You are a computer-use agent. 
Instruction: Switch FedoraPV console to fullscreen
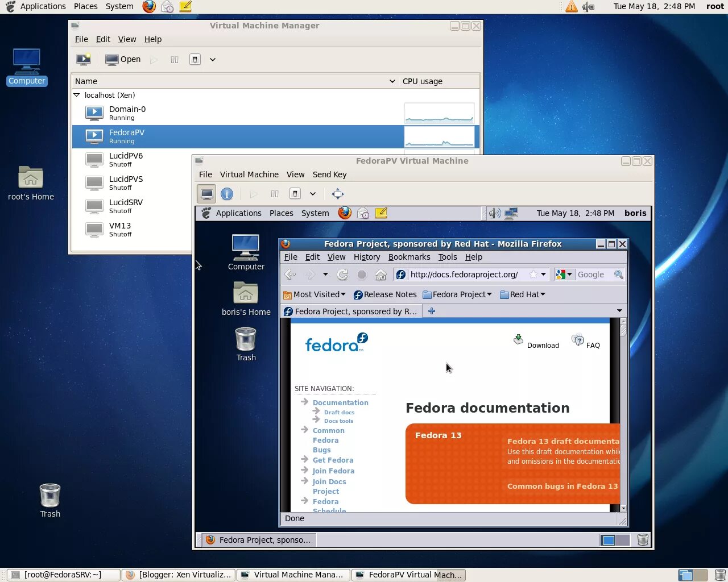coord(338,194)
